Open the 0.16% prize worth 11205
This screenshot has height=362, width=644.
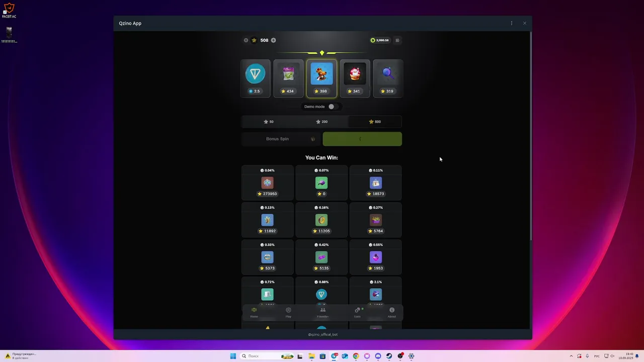tap(321, 220)
